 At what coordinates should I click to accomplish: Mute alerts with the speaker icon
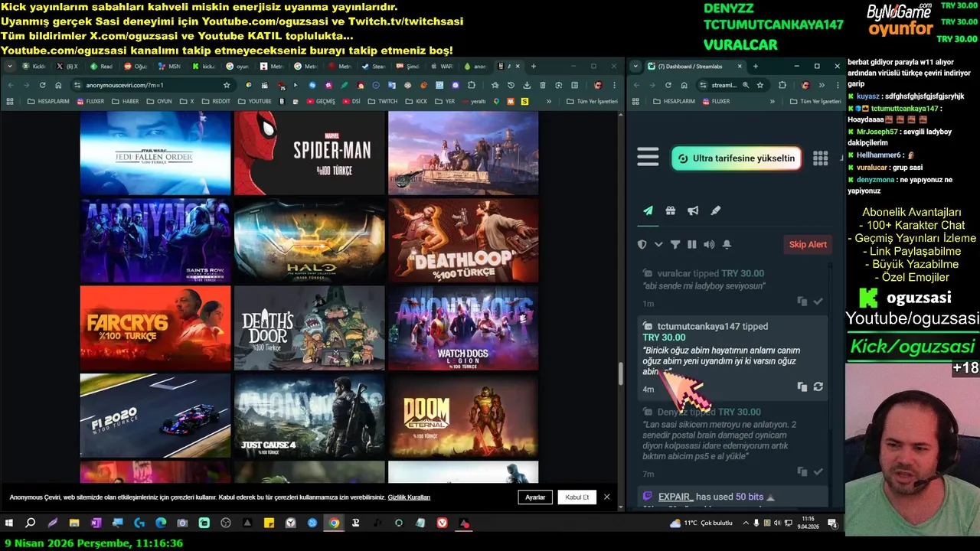click(x=709, y=244)
